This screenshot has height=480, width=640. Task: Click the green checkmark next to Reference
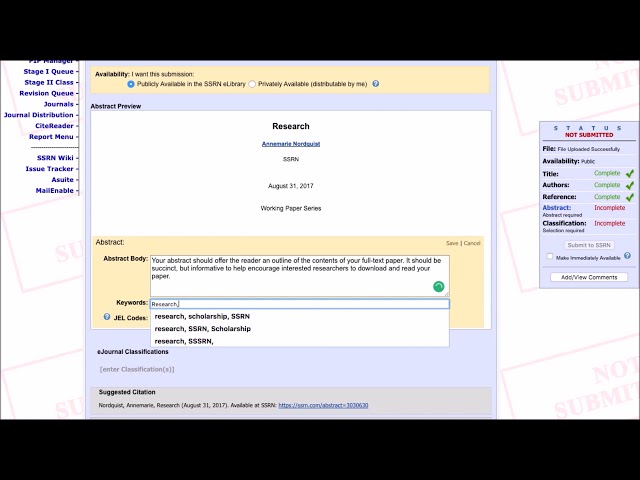[x=629, y=197]
